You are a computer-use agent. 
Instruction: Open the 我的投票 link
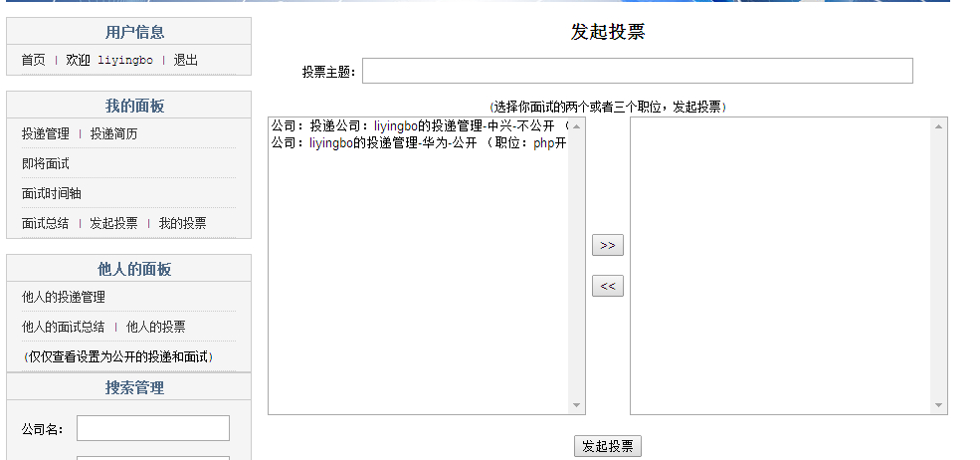click(182, 223)
